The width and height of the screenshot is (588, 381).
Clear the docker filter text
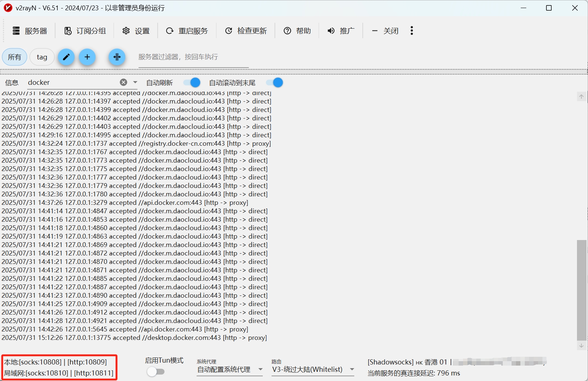[x=123, y=83]
